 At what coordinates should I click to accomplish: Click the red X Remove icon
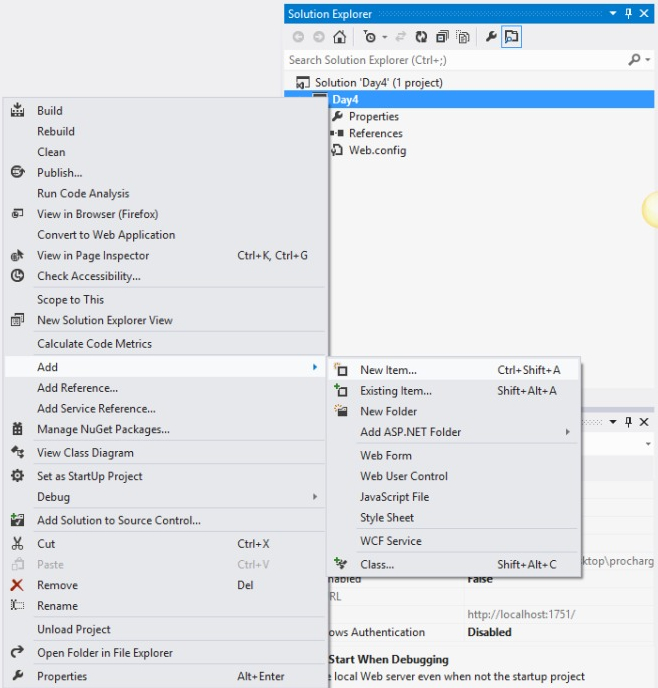tap(17, 585)
